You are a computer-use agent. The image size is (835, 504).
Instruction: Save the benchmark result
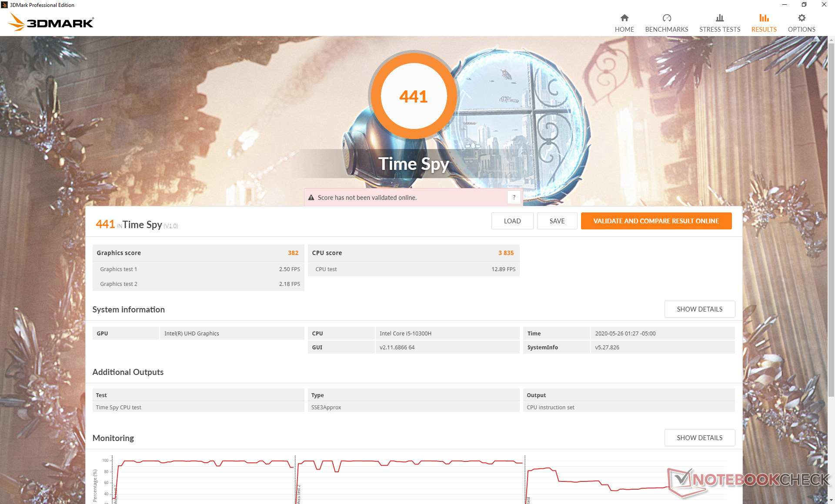557,221
